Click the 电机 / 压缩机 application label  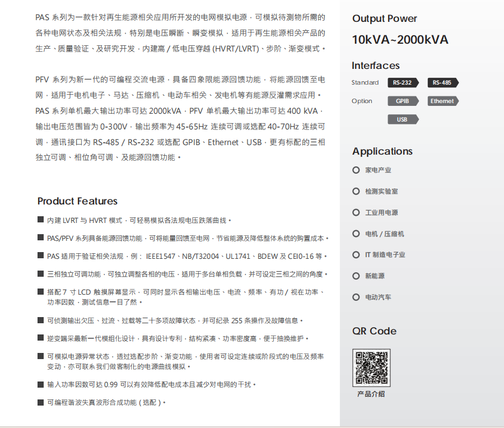[384, 234]
